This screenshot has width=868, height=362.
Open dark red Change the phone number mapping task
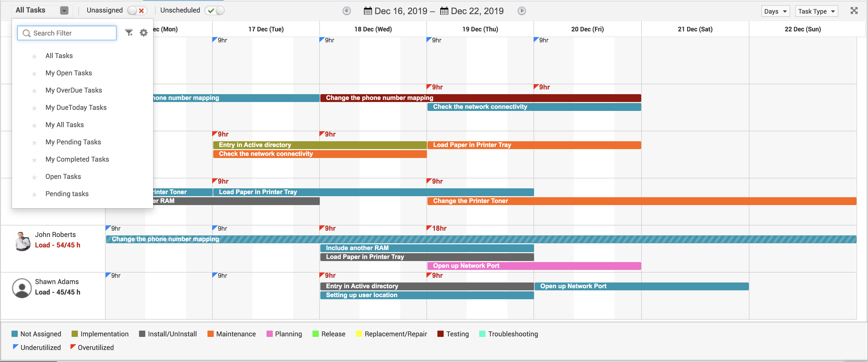pyautogui.click(x=481, y=98)
